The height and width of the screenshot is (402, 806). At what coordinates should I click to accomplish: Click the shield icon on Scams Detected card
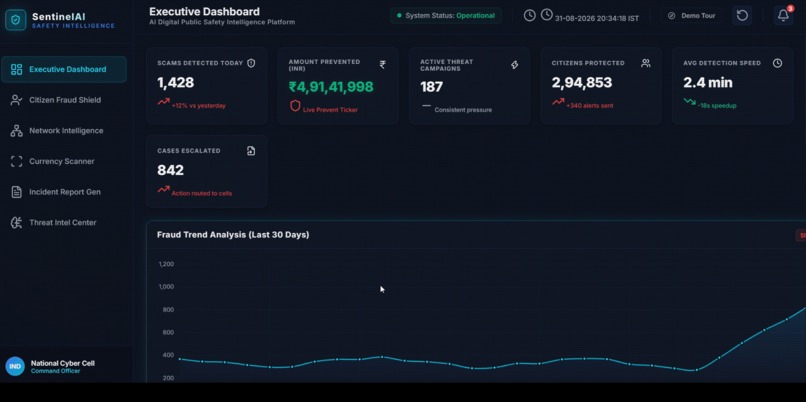click(251, 63)
